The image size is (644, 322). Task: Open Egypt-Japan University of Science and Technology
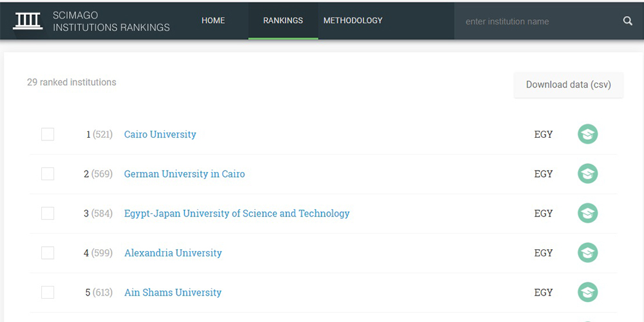(x=237, y=213)
